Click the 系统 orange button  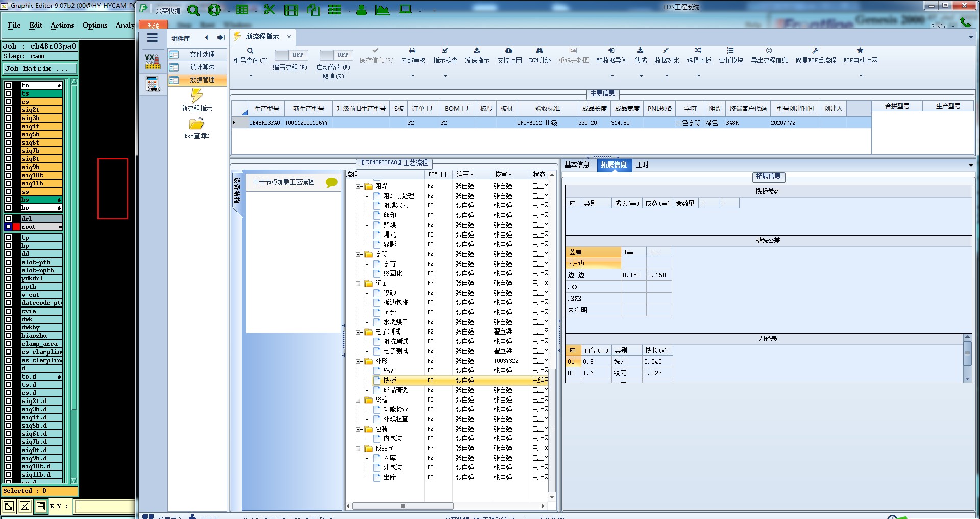[x=153, y=25]
